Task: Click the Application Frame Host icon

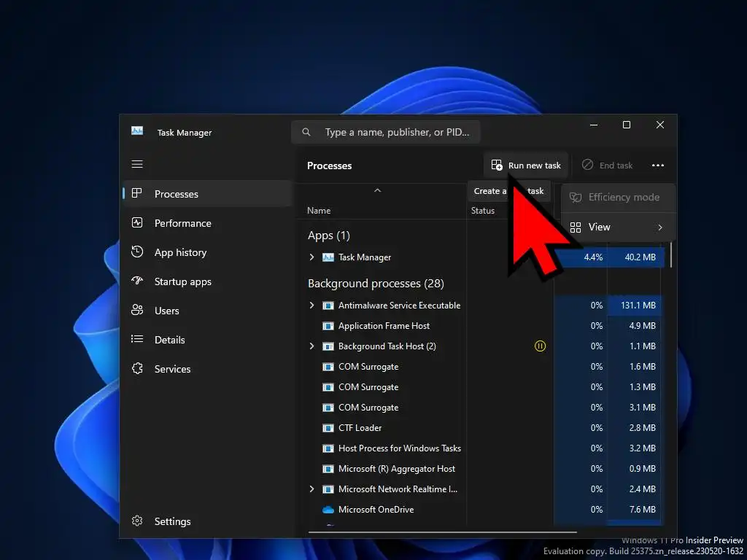Action: tap(328, 326)
